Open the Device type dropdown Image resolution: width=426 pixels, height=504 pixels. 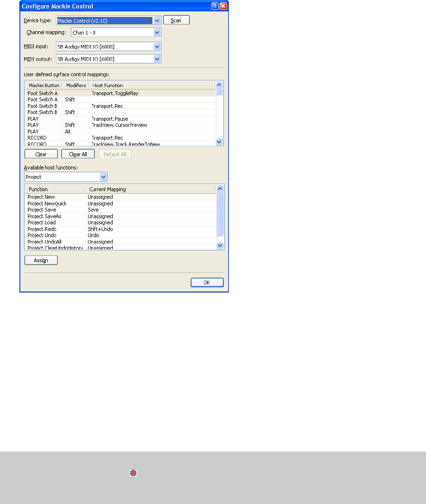click(x=157, y=20)
